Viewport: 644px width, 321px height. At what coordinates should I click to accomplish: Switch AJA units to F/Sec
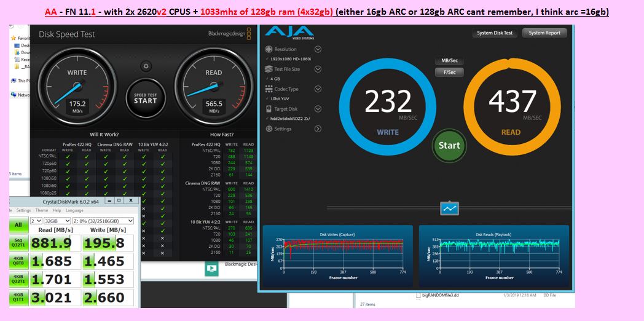449,73
